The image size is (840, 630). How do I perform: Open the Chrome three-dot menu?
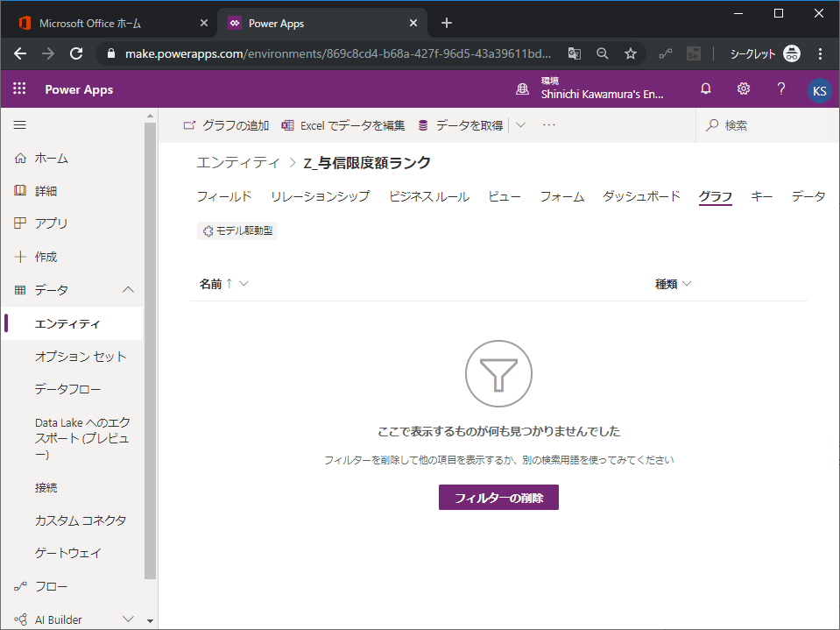pos(820,53)
